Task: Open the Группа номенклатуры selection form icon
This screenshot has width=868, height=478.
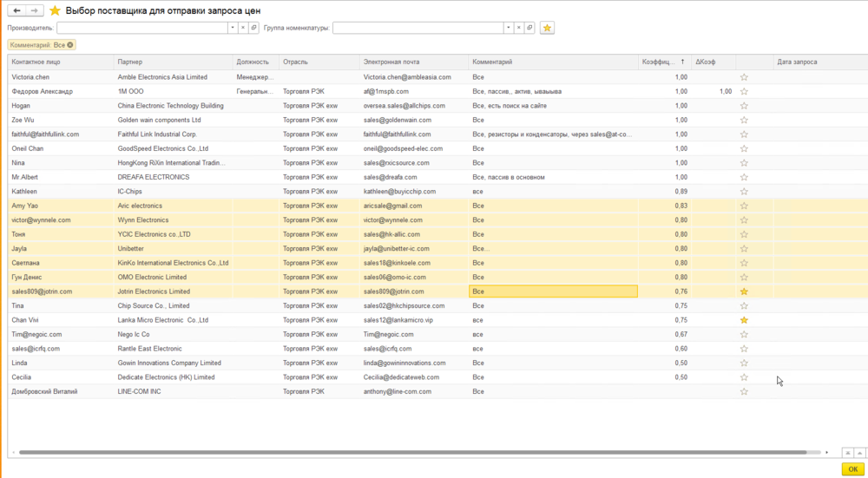Action: 529,28
